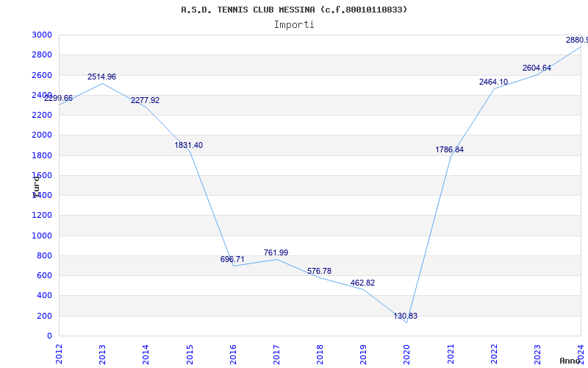Click y-axis tick label 0
Viewport: 588px width, 368px height.
(49, 336)
